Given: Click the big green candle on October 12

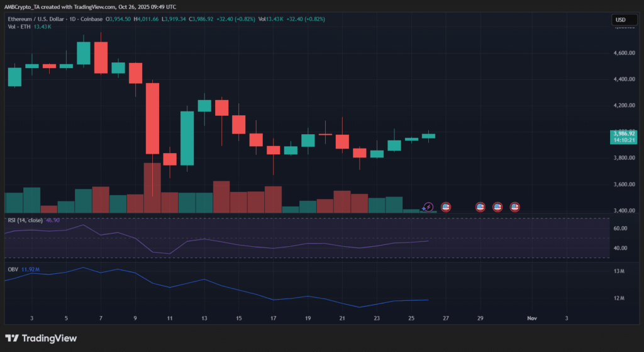Looking at the screenshot, I should click(x=187, y=139).
